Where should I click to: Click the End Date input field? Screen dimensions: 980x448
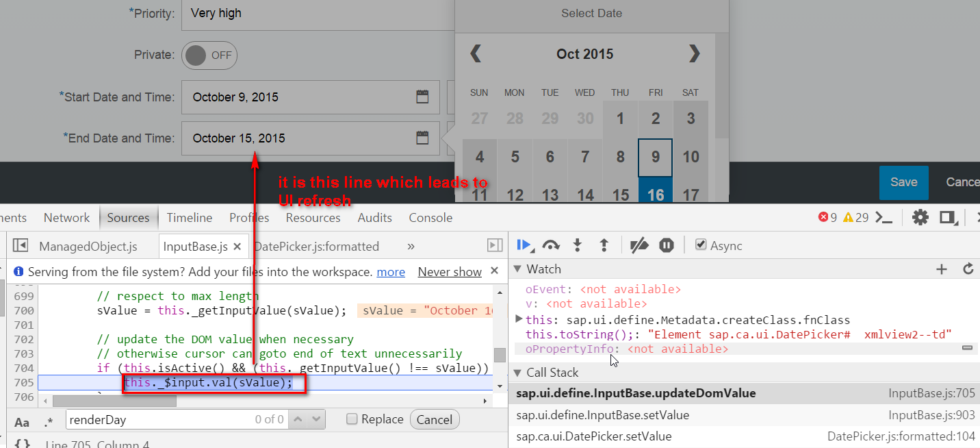pyautogui.click(x=311, y=138)
